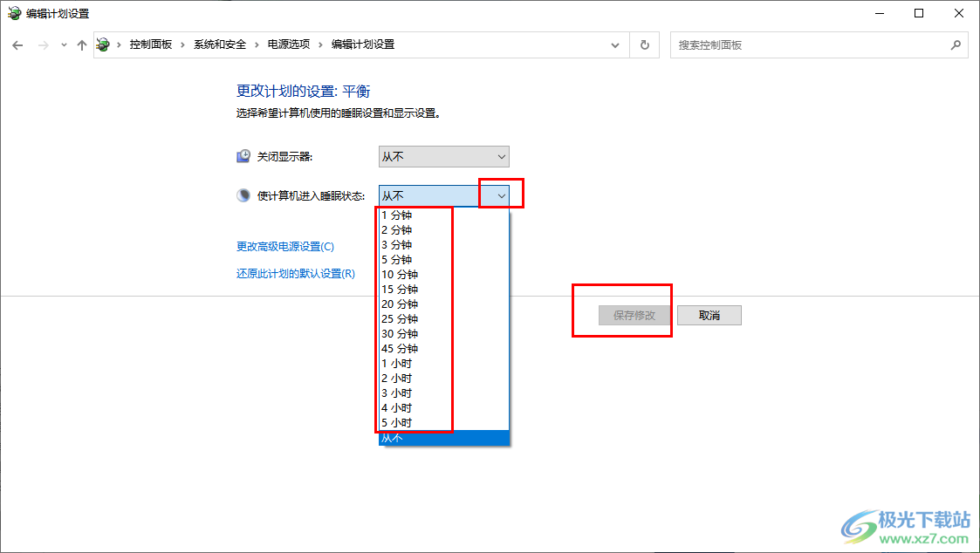The width and height of the screenshot is (980, 553).
Task: Click the search magnifier icon
Action: click(956, 45)
